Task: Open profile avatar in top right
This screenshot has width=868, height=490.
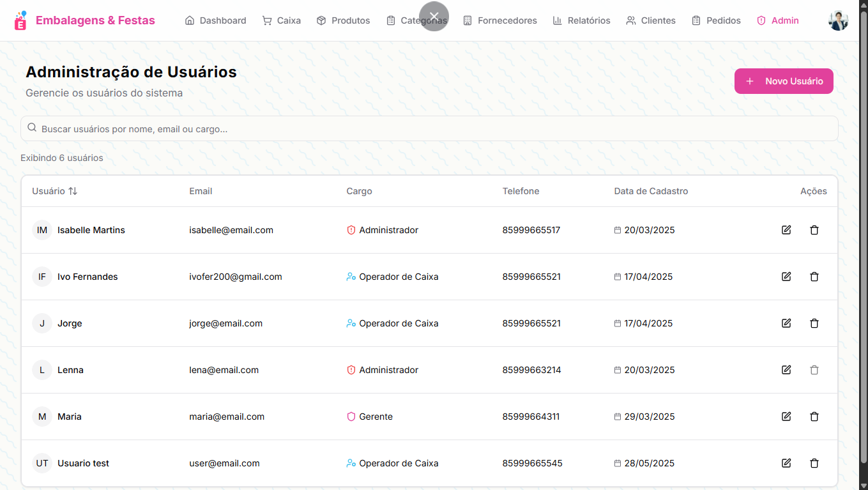Action: point(838,20)
